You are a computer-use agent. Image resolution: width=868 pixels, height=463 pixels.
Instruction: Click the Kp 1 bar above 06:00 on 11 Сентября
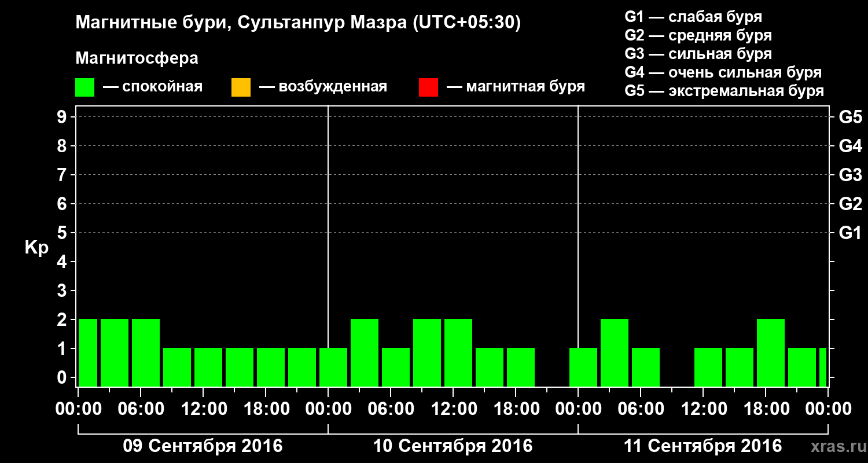[x=646, y=367]
